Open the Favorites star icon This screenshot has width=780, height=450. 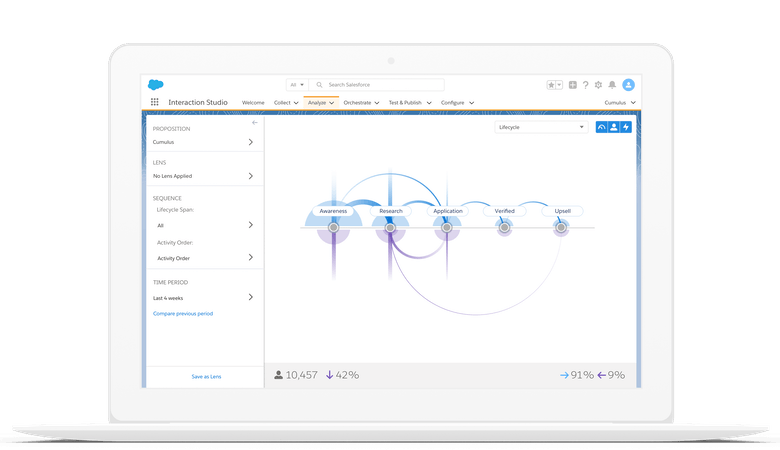551,85
